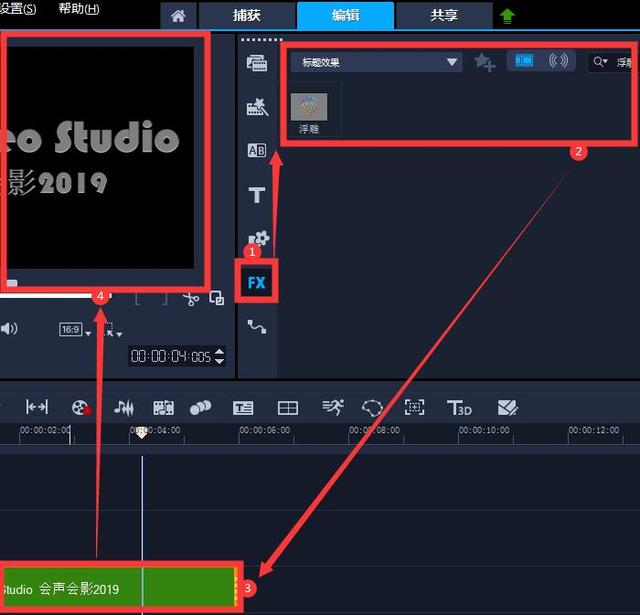Click the add to favorites star icon
Viewport: 640px width, 615px height.
[484, 62]
